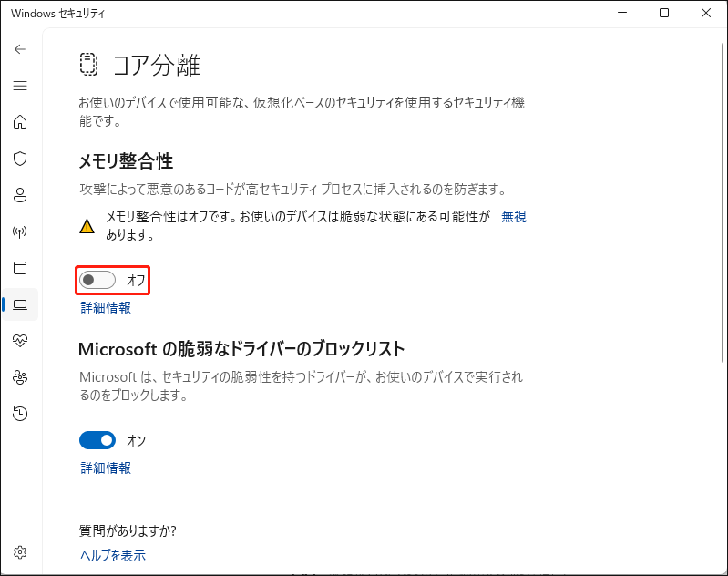
Task: Click the 無視 dismiss link
Action: [514, 217]
